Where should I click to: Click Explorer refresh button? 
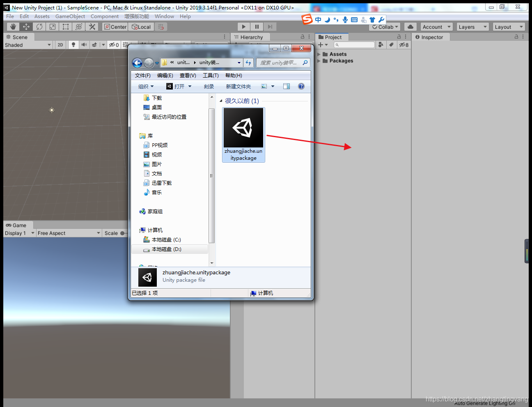[248, 62]
